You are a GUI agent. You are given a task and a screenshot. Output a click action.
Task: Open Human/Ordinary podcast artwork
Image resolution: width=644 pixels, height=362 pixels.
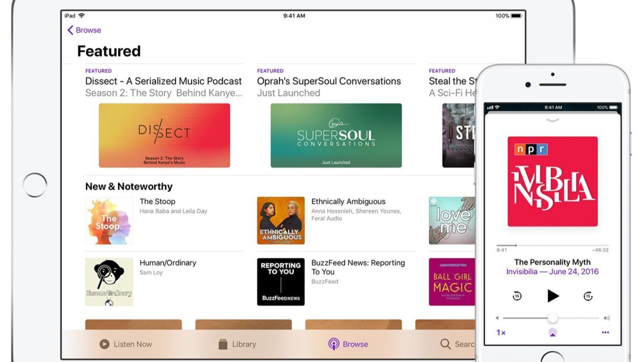coord(109,282)
